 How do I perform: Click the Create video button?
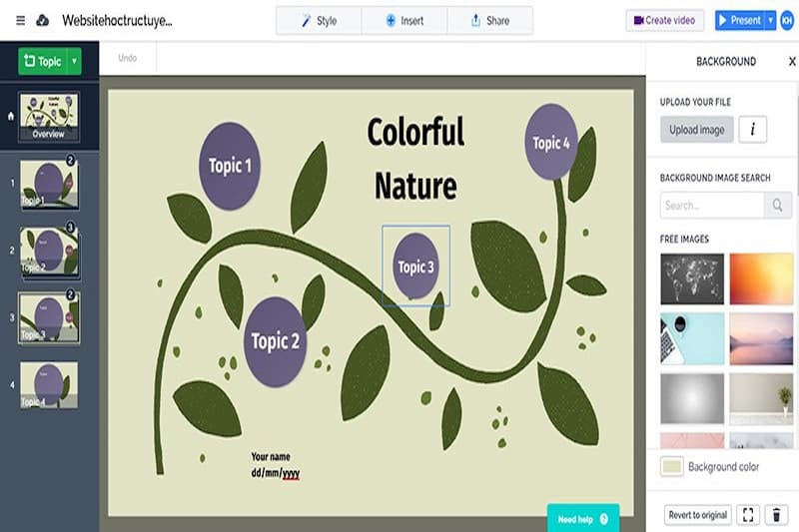tap(665, 20)
